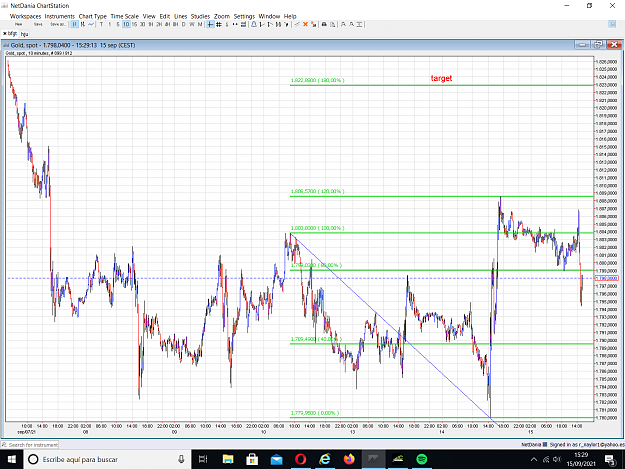Click the zoom in magnifier icon

click(343, 24)
